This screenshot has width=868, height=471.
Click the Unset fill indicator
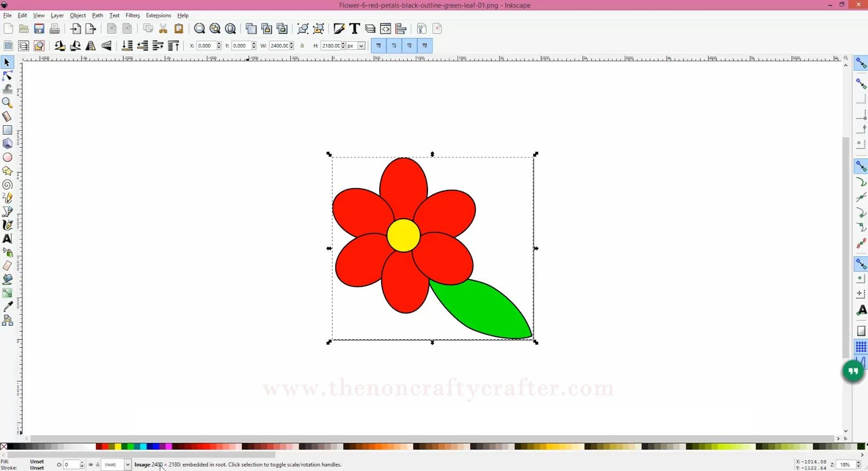click(x=37, y=461)
